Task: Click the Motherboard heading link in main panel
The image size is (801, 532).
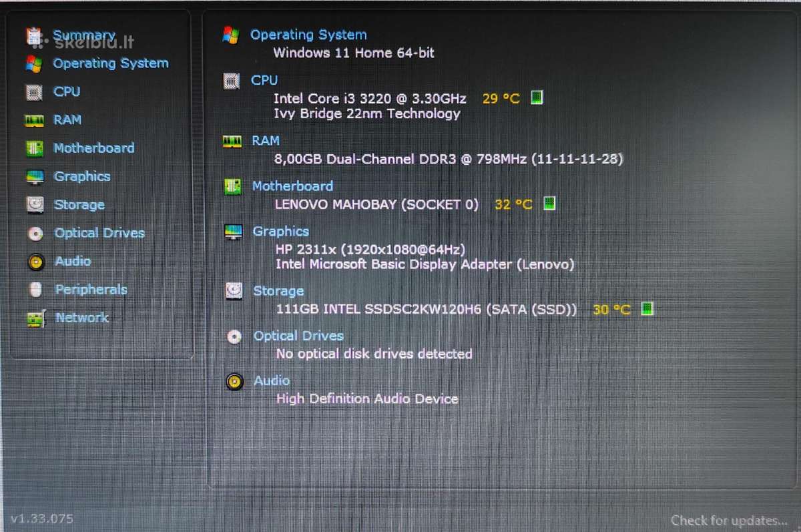Action: tap(292, 186)
